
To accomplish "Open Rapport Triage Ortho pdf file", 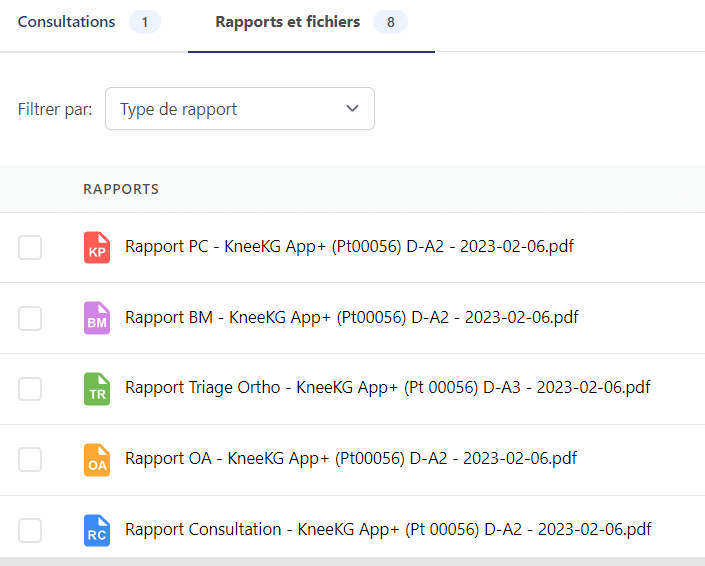I will 387,388.
